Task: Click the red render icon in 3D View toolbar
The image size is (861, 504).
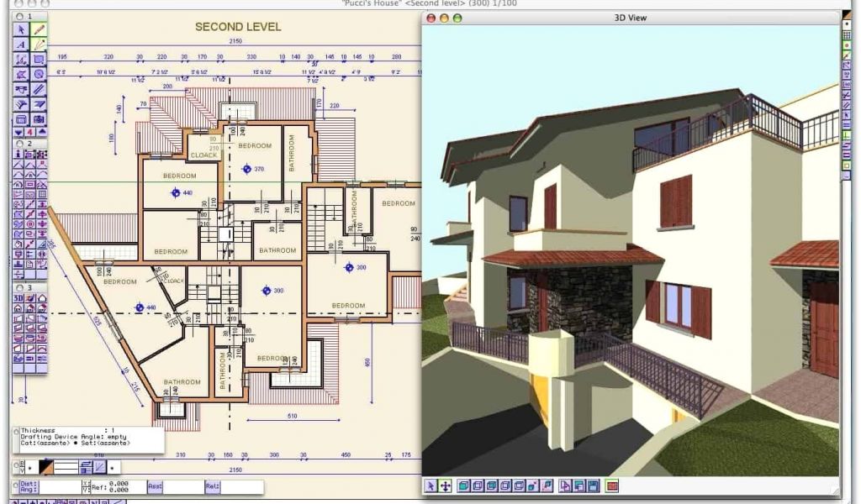Action: click(612, 486)
